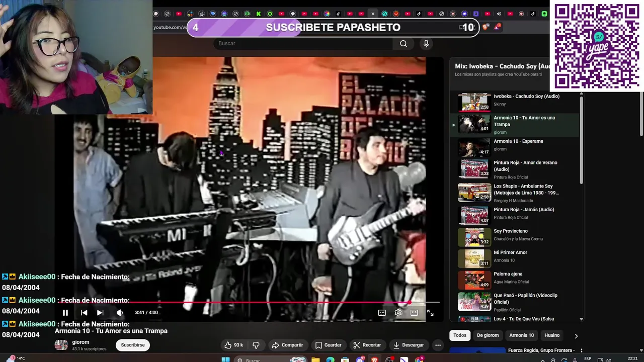Show more filter chips with right chevron
The width and height of the screenshot is (644, 362).
(x=576, y=336)
